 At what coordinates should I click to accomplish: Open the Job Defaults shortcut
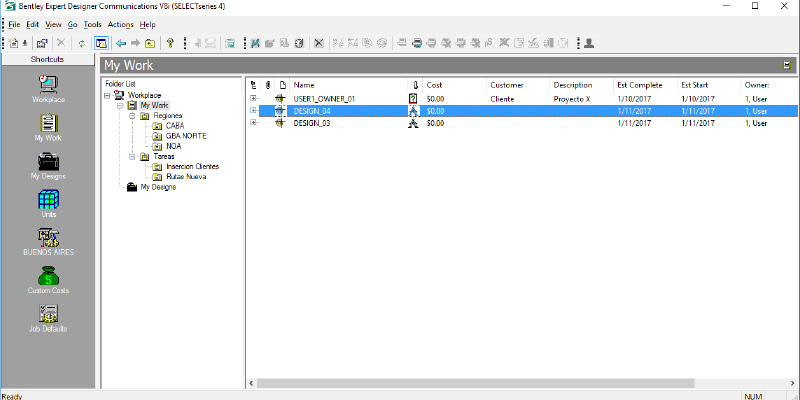coord(48,315)
